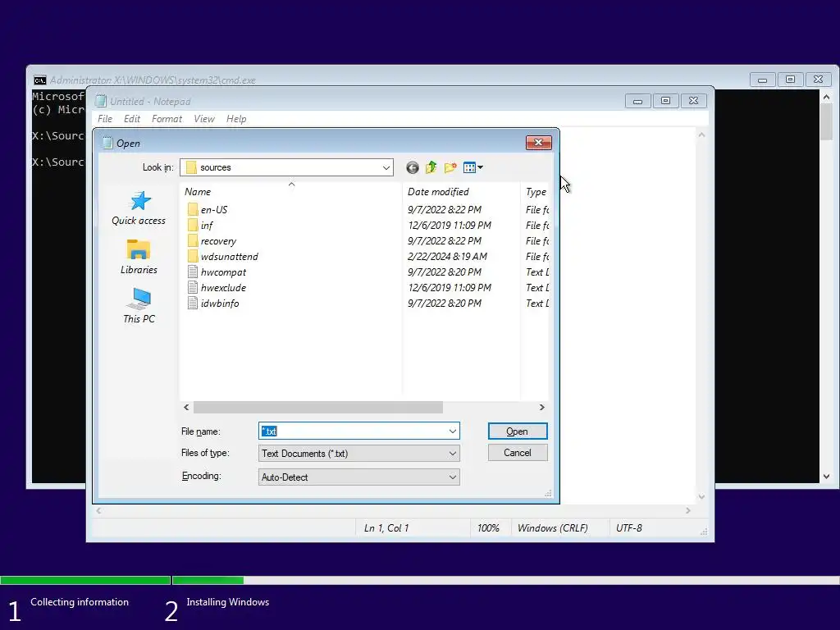The image size is (840, 630).
Task: Click the file list scroll right arrow
Action: 541,408
